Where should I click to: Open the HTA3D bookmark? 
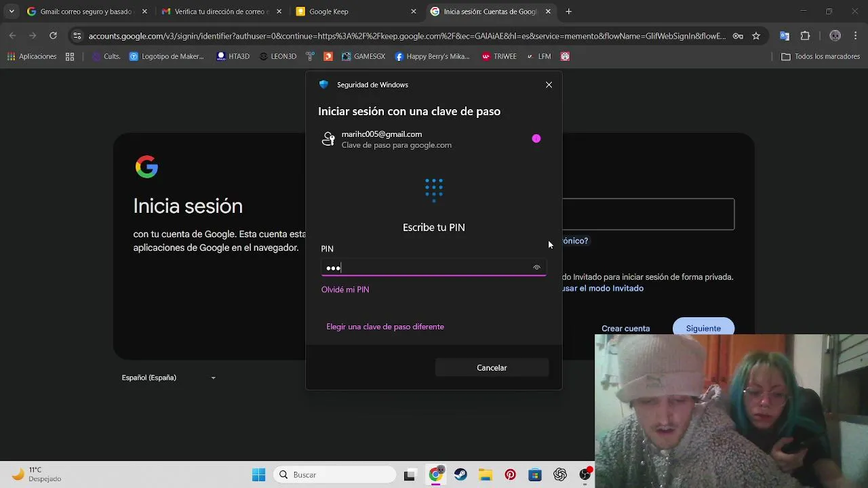coord(233,56)
